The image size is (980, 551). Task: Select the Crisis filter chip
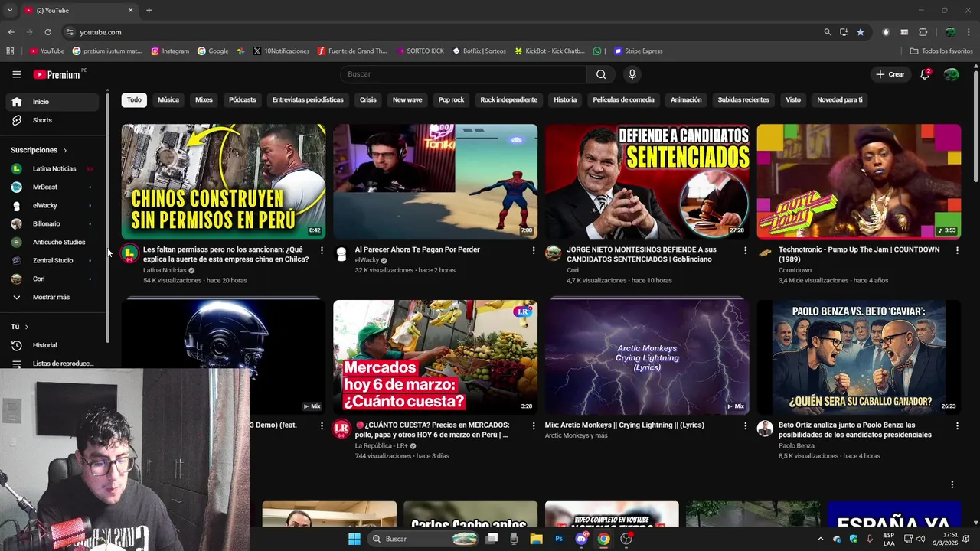368,99
